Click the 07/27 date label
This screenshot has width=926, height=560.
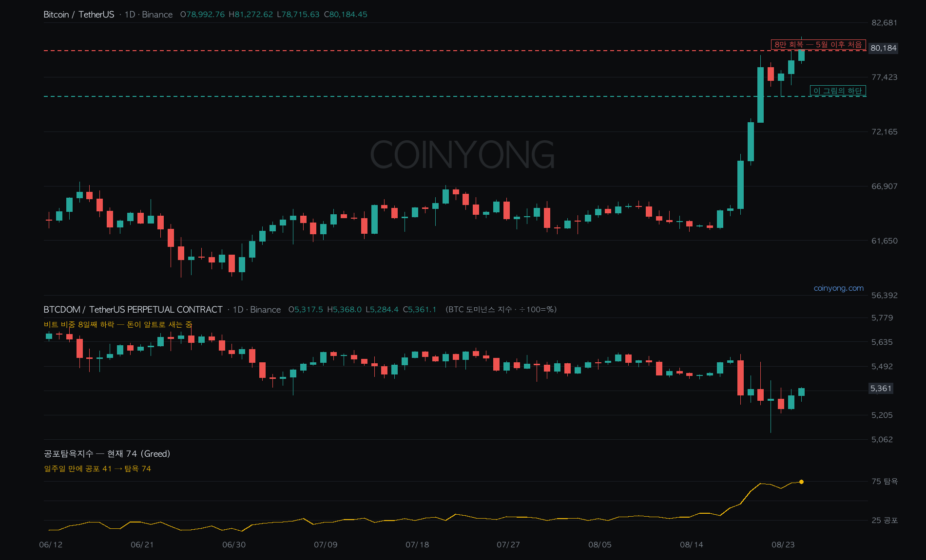508,544
